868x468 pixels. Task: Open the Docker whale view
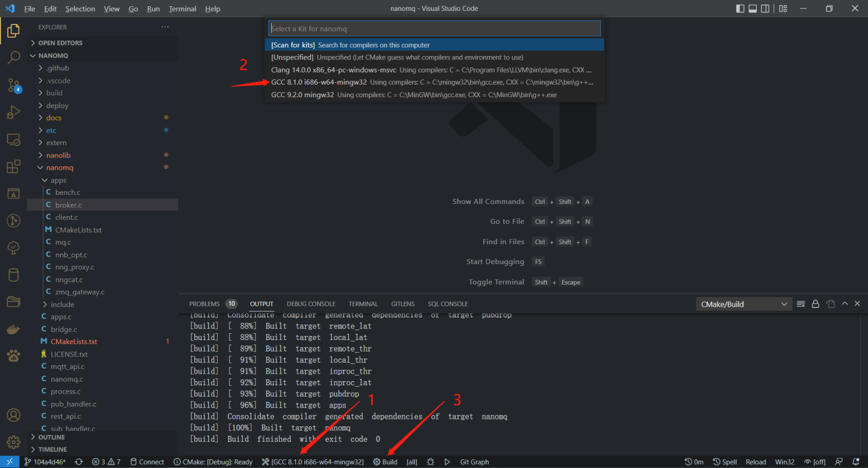[13, 329]
